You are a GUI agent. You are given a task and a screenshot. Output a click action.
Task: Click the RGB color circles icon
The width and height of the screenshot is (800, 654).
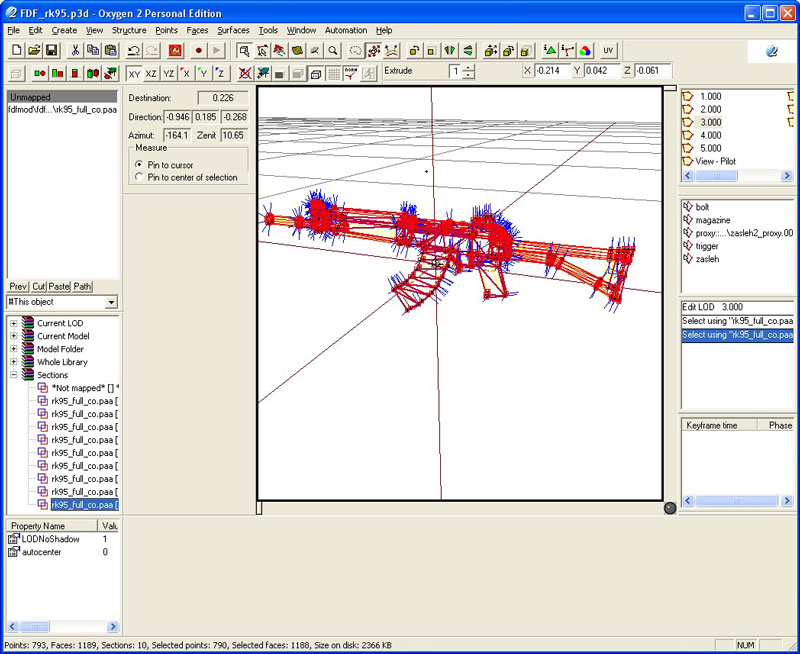click(585, 50)
